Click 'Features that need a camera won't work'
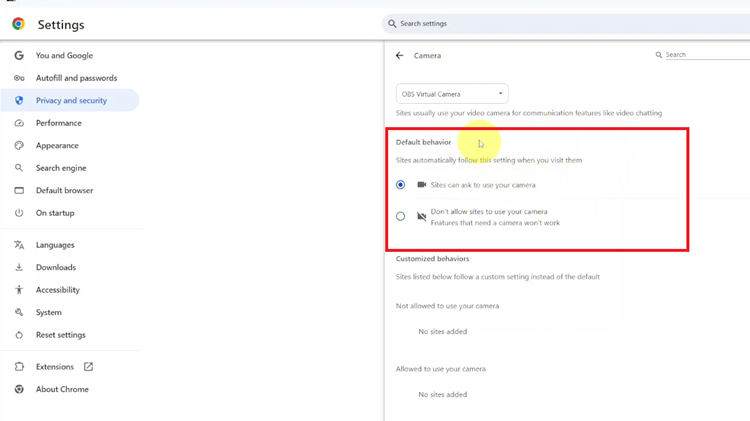This screenshot has height=421, width=750. [495, 223]
